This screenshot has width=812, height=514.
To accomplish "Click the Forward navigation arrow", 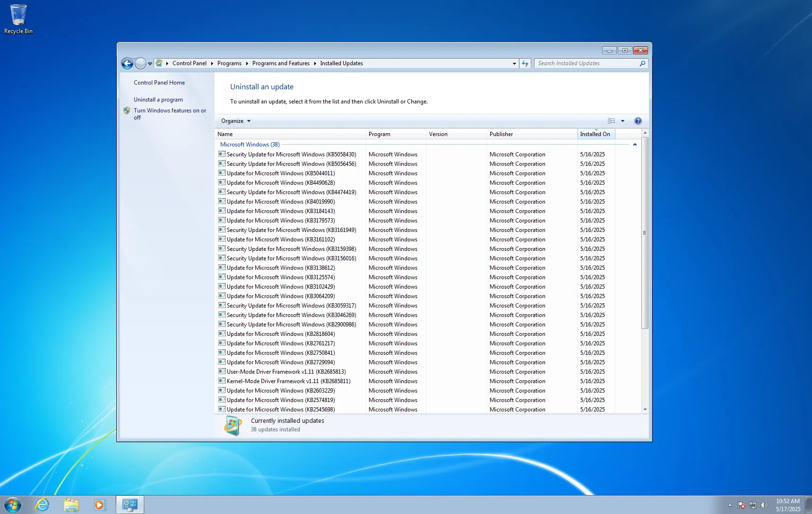I will [x=141, y=63].
